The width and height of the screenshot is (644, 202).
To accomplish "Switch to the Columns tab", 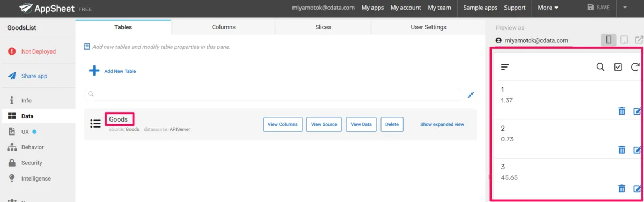I will [223, 27].
